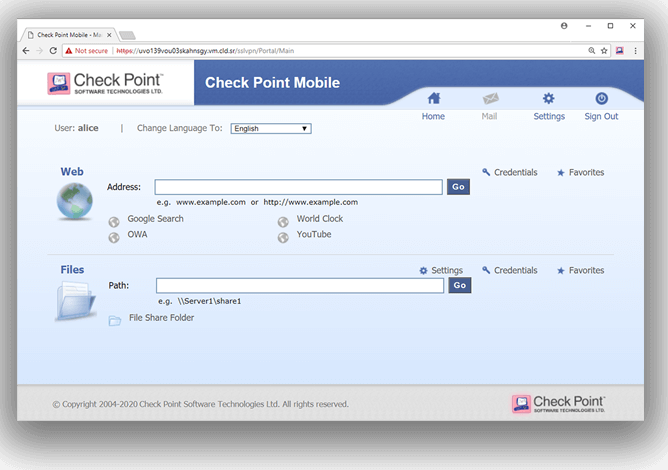Click the Sign Out power icon

click(x=601, y=99)
